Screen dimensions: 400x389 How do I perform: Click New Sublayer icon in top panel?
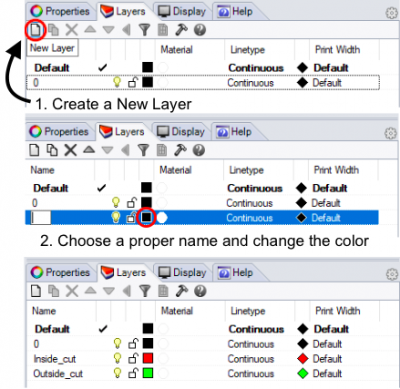click(x=53, y=30)
